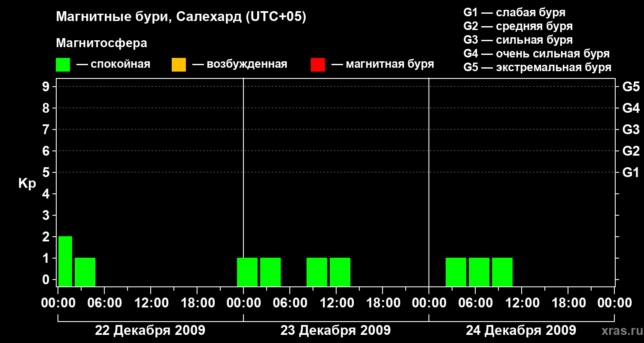This screenshot has height=343, width=644.
Task: Click the 18:00 tick label under 23 December
Action: 383,303
